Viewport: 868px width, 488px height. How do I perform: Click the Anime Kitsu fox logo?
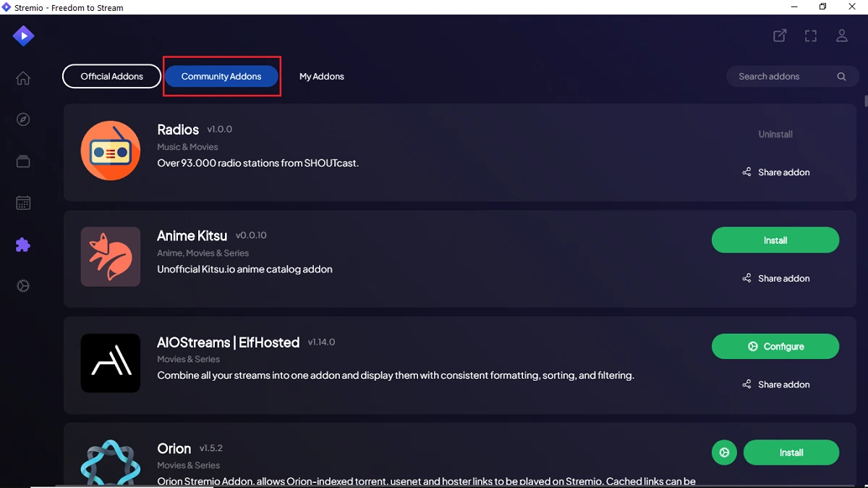tap(111, 256)
